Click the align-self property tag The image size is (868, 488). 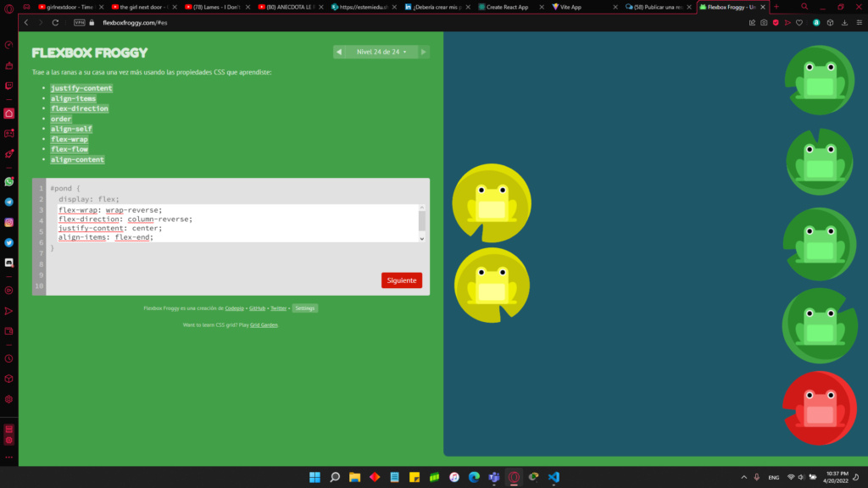(71, 129)
